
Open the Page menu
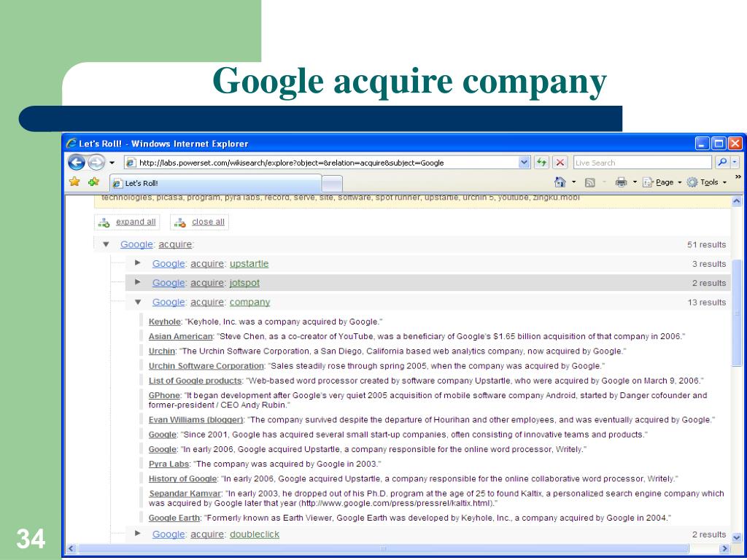661,182
